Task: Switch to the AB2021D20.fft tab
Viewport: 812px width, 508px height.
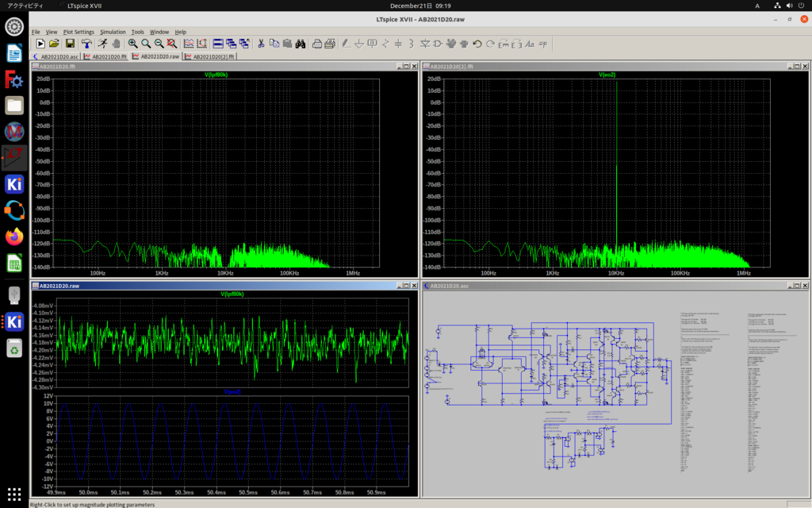Action: point(105,56)
